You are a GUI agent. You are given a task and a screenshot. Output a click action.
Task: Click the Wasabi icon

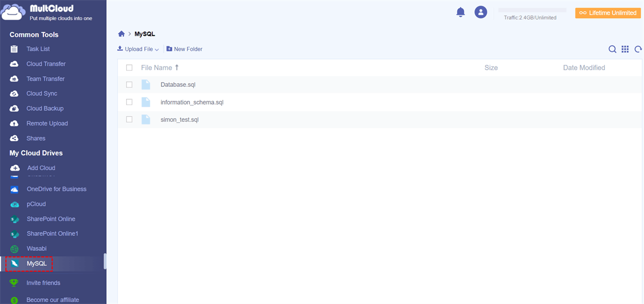point(14,249)
